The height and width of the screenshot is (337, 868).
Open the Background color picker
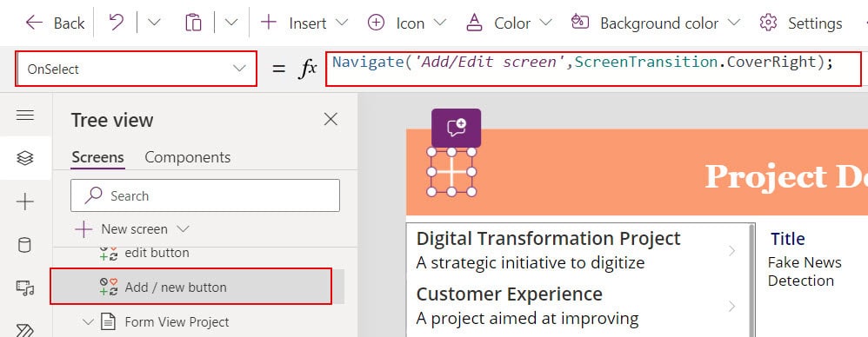pos(656,23)
